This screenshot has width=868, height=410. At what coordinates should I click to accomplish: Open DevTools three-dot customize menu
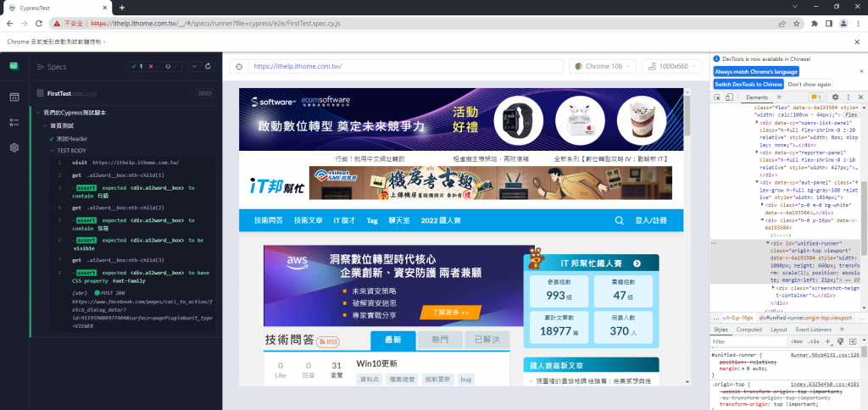[x=848, y=97]
